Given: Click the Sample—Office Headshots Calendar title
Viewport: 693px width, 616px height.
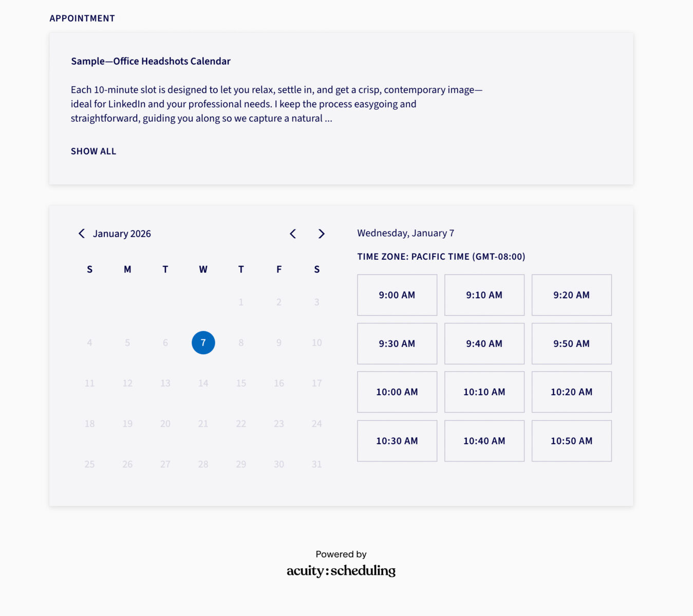Looking at the screenshot, I should [151, 61].
